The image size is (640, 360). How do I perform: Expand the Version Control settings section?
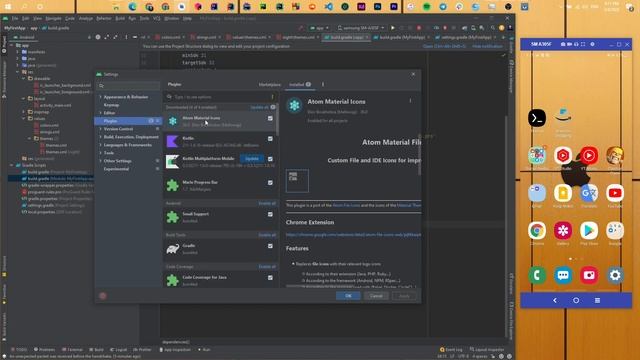point(100,129)
